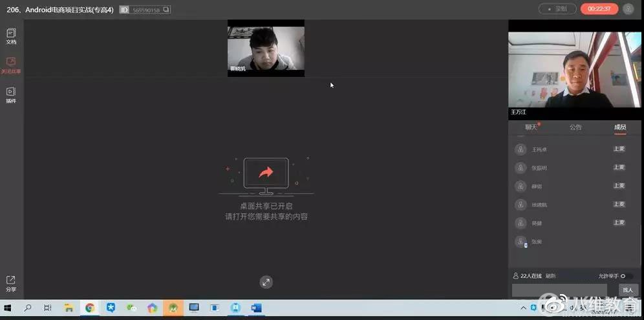Open the 插件 plugins sidebar icon
This screenshot has width=644, height=320.
(x=11, y=94)
